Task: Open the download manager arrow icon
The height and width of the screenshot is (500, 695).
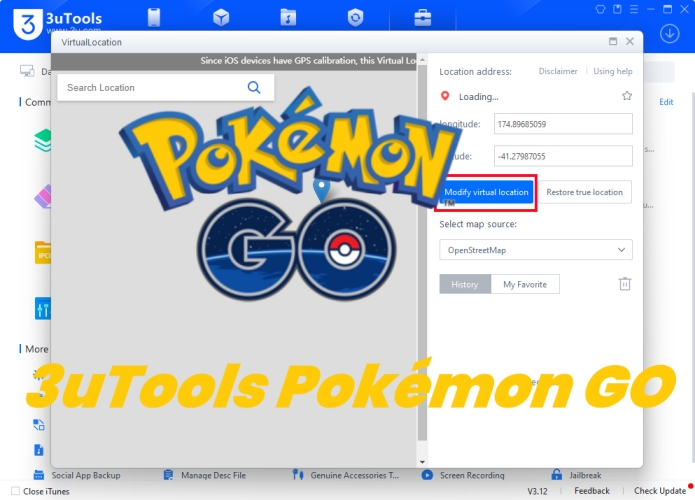Action: pos(669,34)
